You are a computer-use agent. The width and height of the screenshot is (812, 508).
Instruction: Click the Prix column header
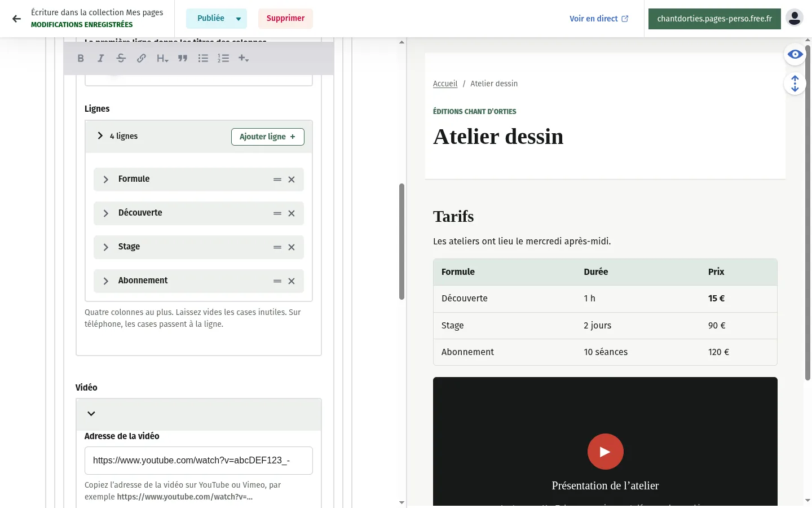716,272
